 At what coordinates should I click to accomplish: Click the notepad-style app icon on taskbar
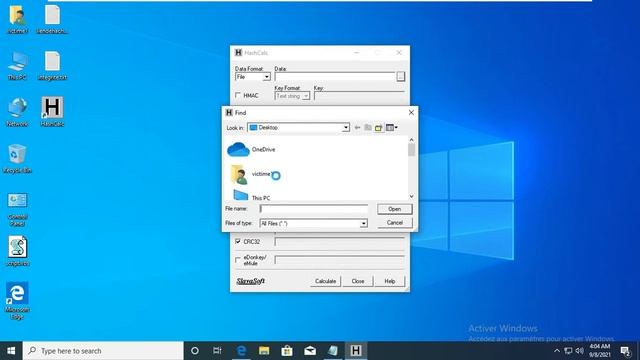click(x=333, y=351)
